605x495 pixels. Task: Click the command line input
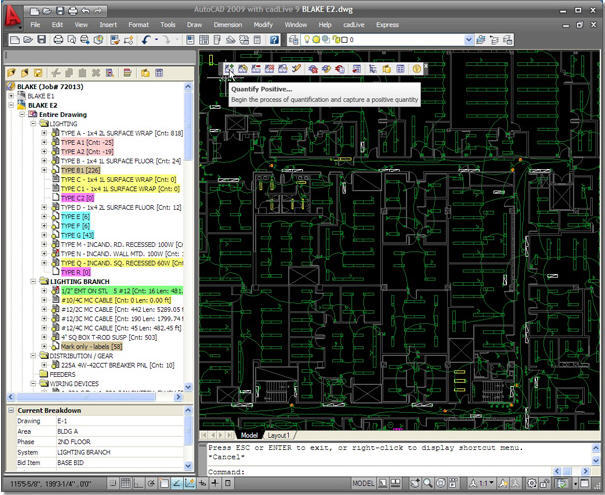coord(378,471)
